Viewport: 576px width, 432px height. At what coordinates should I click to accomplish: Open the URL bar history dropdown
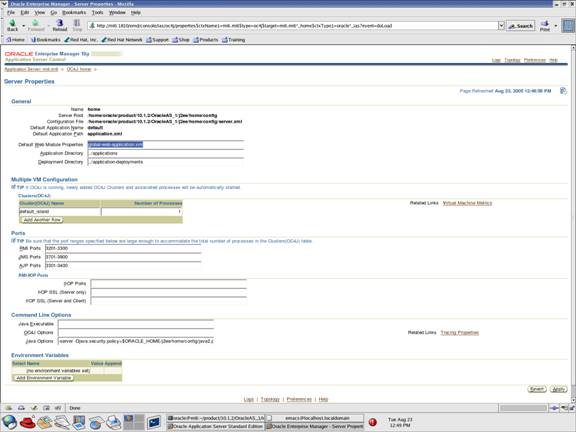tap(501, 26)
